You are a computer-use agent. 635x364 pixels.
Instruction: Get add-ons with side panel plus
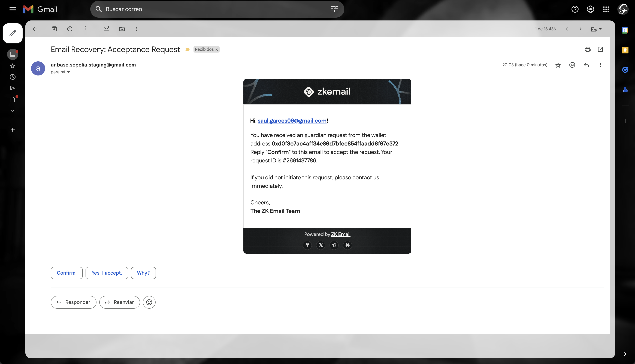(625, 121)
